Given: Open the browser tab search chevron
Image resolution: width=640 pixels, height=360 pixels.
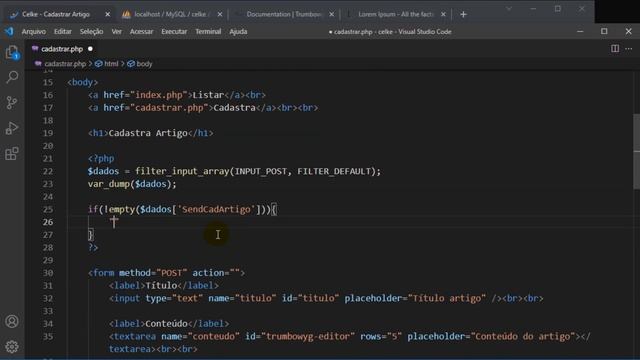Looking at the screenshot, I should pyautogui.click(x=509, y=9).
